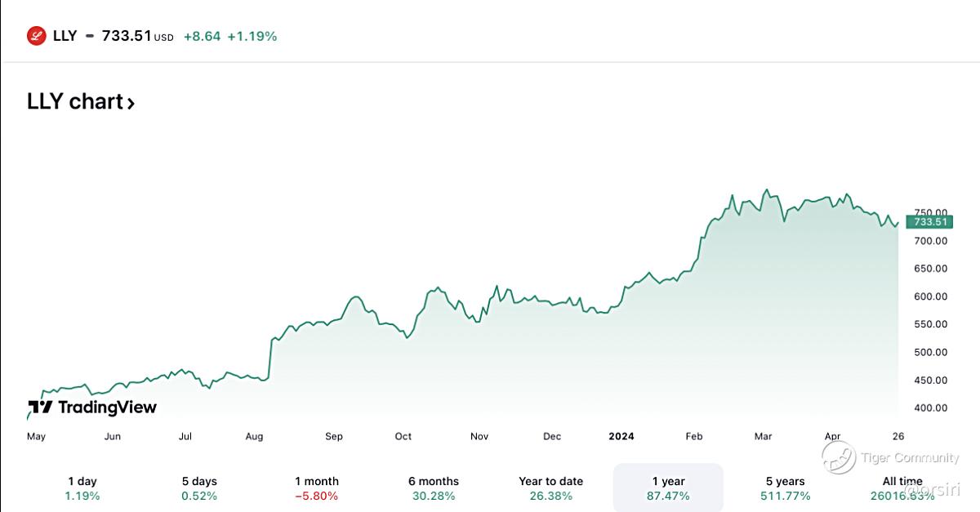Open the LLY chart heading link
980x512 pixels.
[x=75, y=102]
